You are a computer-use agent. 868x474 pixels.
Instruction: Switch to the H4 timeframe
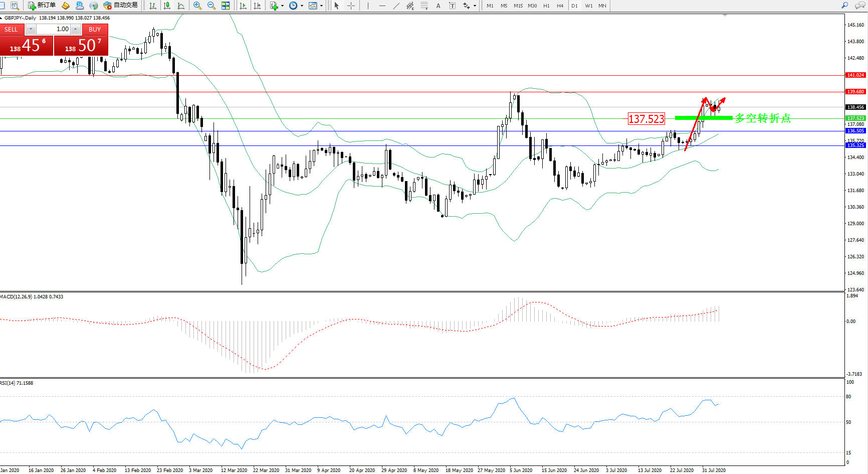click(x=560, y=6)
